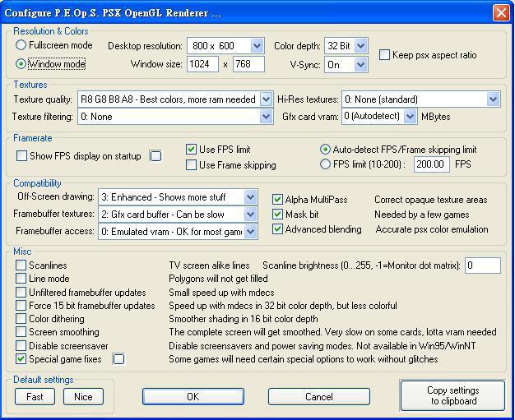This screenshot has height=420, width=515.
Task: Select FPS limit (10-200) radio button
Action: pos(325,164)
